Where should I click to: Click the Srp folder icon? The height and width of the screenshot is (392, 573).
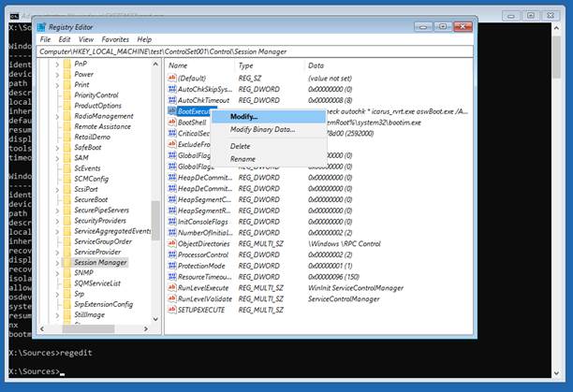click(67, 294)
